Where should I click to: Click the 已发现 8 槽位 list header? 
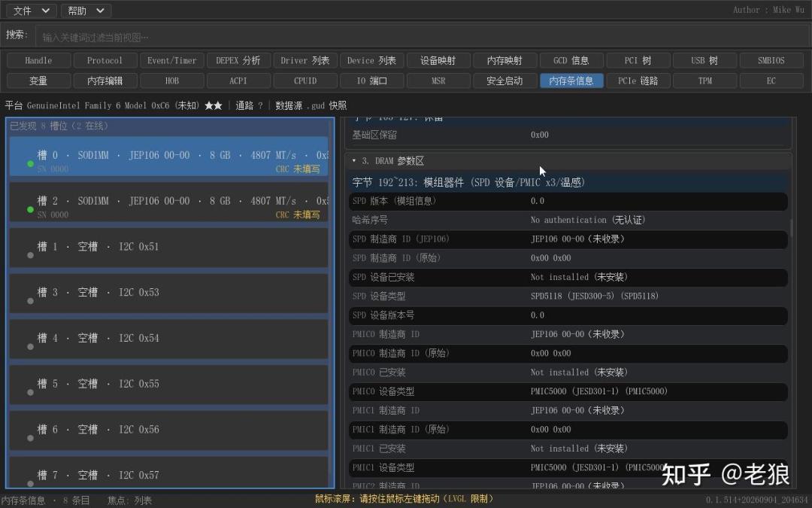point(59,126)
